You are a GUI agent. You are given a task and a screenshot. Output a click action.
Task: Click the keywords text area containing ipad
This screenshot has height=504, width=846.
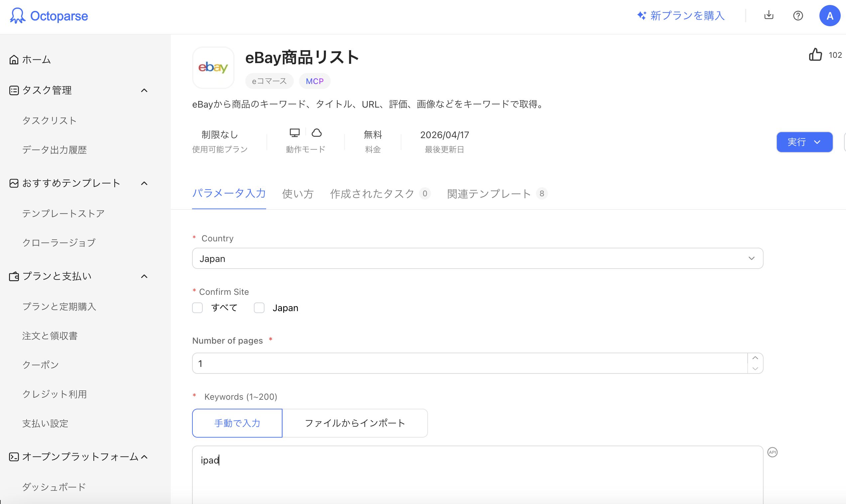(477, 475)
